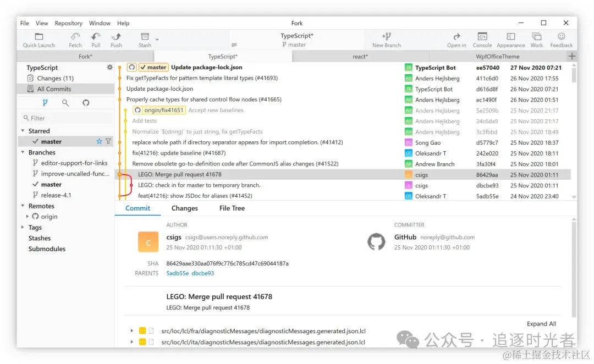Viewport: 594px width, 364px height.
Task: Open the Help menu
Action: [123, 23]
